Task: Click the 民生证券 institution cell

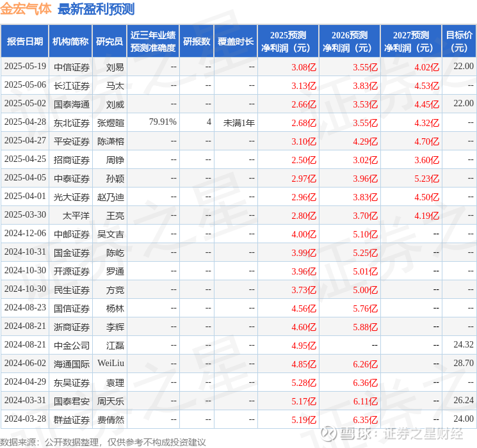Action: 72,290
